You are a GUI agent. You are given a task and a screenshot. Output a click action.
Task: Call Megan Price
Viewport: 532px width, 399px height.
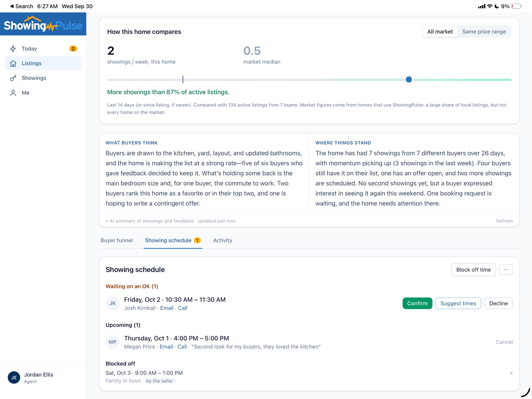182,347
